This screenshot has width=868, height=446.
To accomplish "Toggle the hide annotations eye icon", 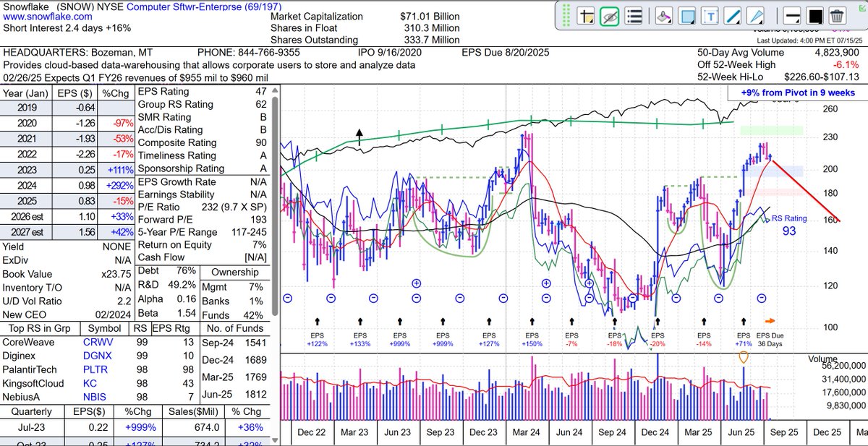I will [x=609, y=16].
